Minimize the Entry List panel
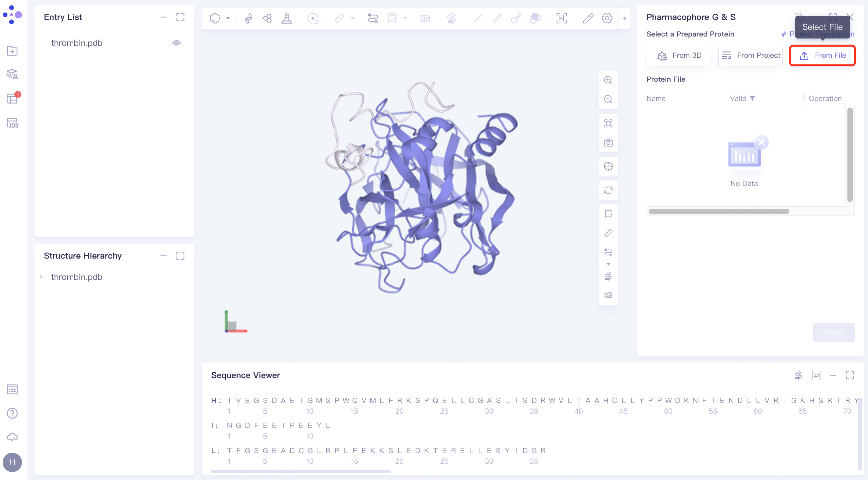This screenshot has height=480, width=868. (x=164, y=17)
